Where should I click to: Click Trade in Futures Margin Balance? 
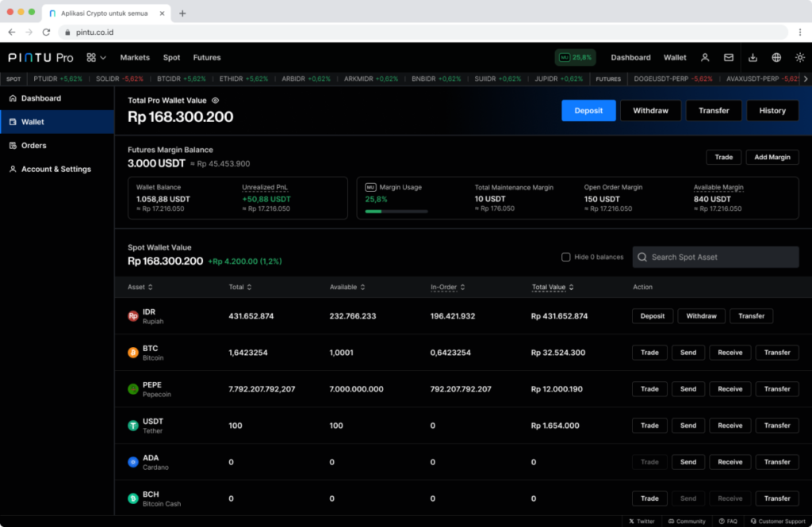point(723,158)
